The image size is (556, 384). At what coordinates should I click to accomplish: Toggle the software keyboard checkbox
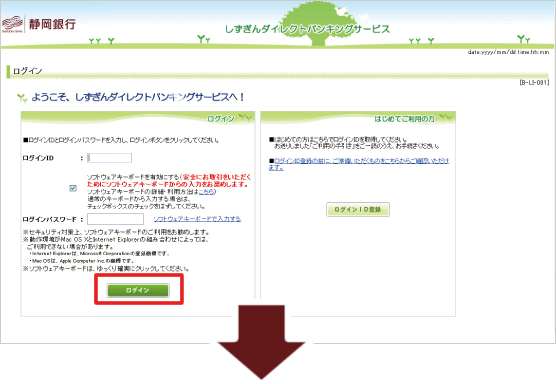tap(73, 188)
